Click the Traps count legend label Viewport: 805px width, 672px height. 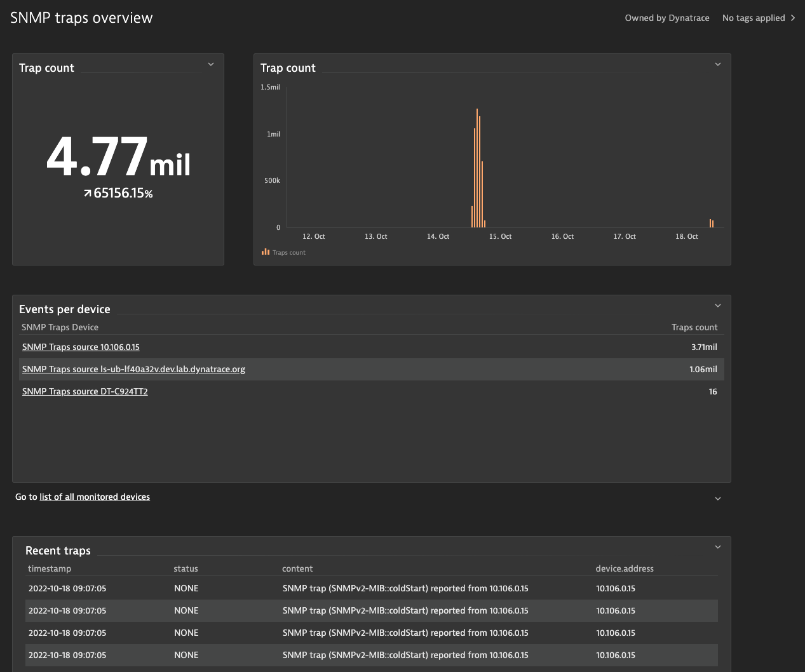coord(288,252)
